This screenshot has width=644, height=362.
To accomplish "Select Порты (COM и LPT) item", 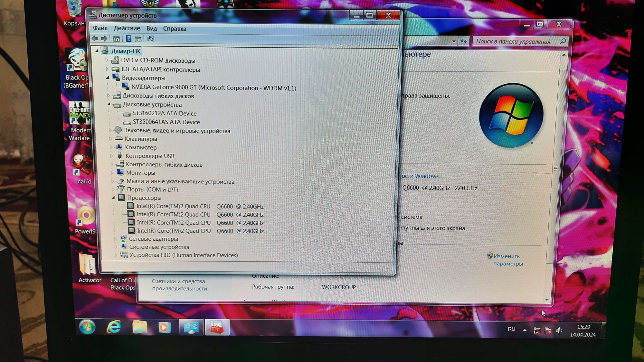I will click(152, 190).
